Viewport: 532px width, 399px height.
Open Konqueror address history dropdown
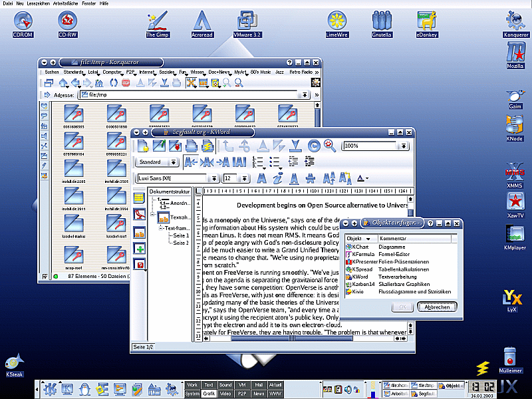pyautogui.click(x=305, y=95)
